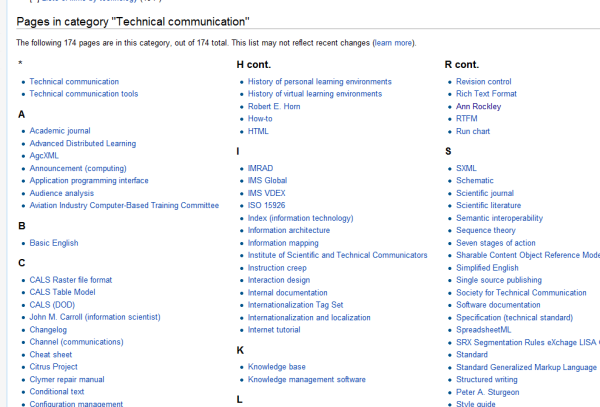Open Clymer repair manual link

pos(67,379)
